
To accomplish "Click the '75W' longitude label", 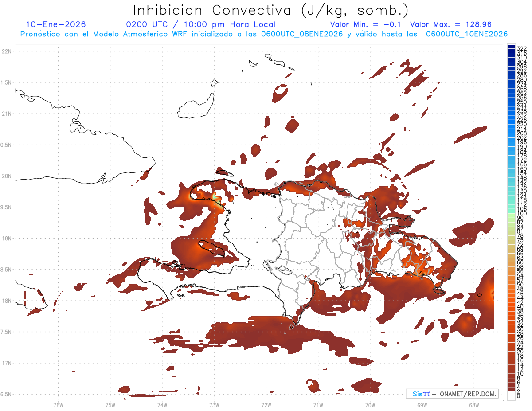I will (x=110, y=404).
